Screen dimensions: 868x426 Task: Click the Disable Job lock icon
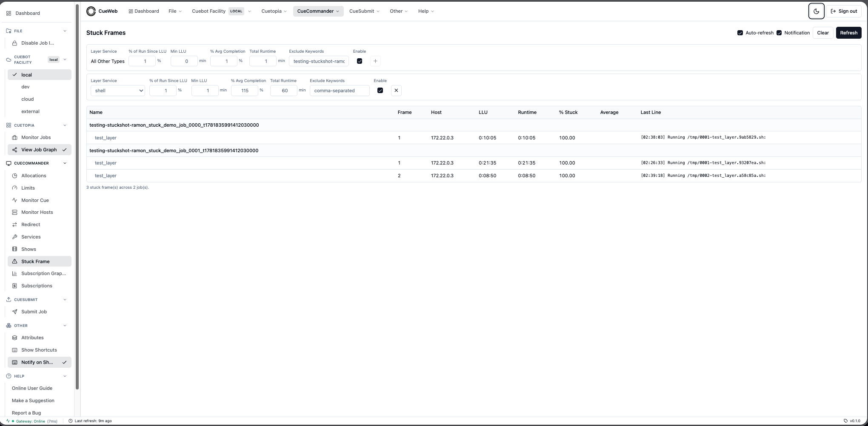(15, 43)
